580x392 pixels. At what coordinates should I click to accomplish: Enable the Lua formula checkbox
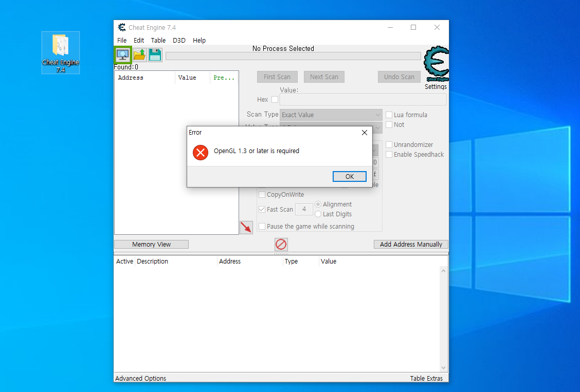tap(389, 115)
